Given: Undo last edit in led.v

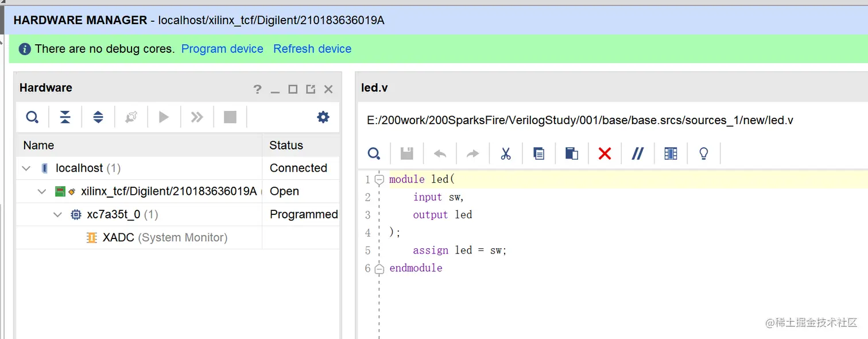Looking at the screenshot, I should click(440, 153).
